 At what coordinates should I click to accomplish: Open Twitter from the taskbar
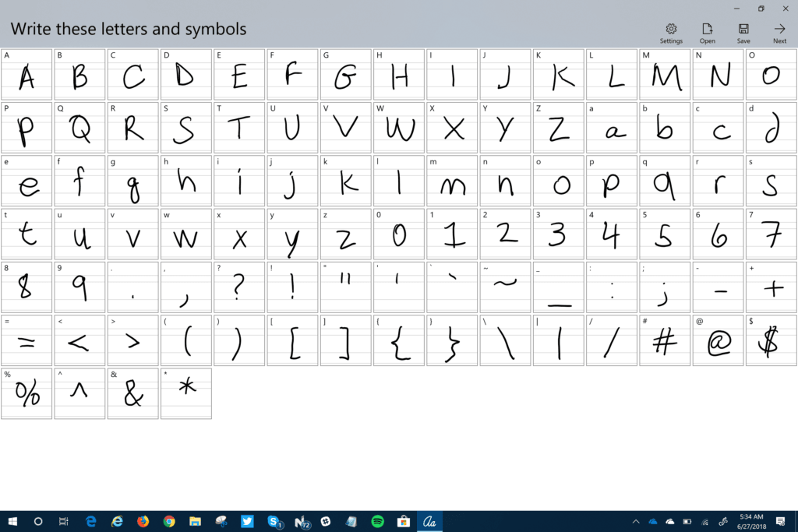[247, 520]
